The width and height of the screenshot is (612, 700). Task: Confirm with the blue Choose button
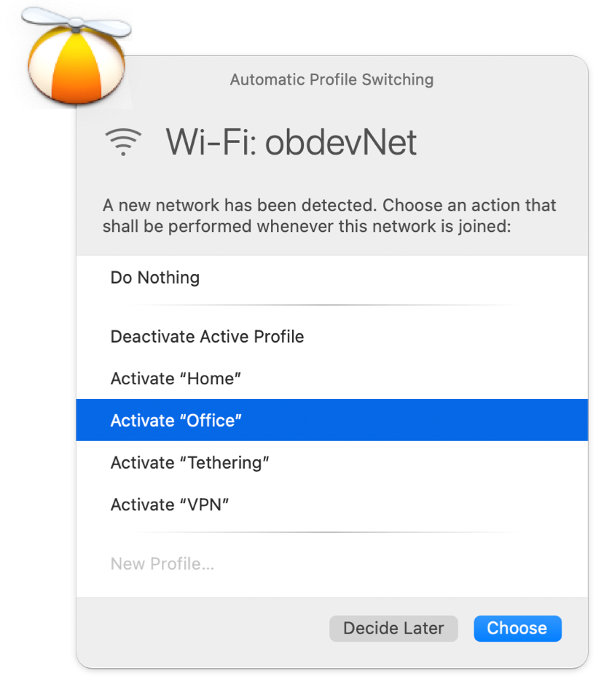point(517,628)
